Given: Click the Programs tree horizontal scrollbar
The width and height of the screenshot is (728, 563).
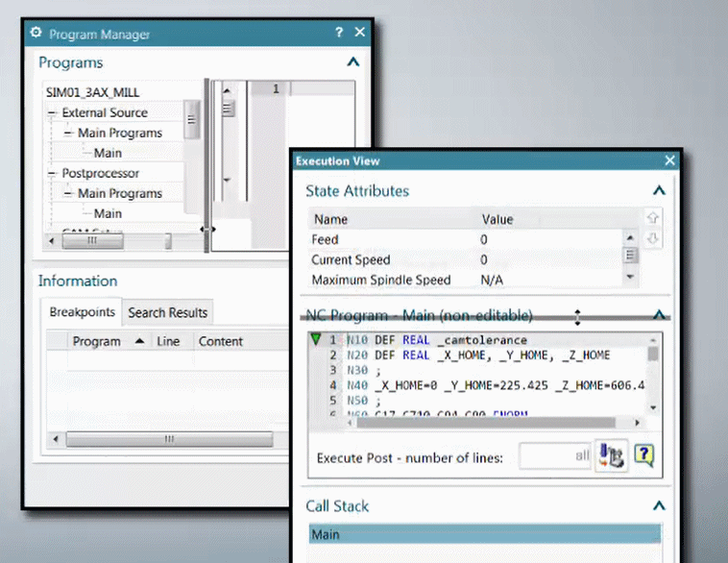Looking at the screenshot, I should click(x=92, y=240).
